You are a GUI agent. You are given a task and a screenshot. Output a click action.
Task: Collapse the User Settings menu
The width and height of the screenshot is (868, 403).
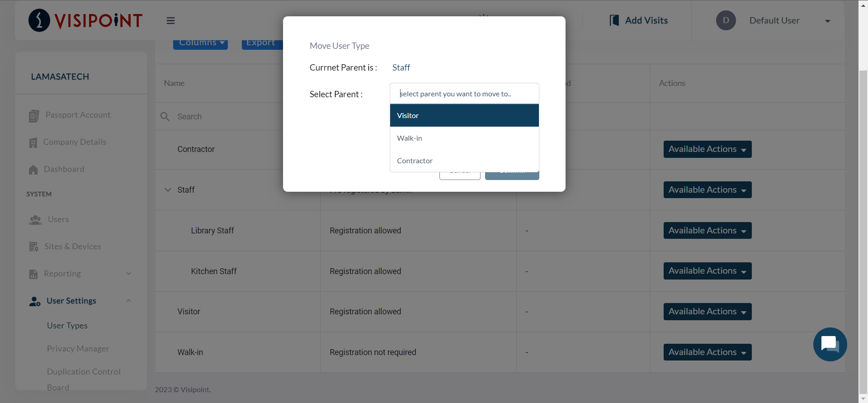click(129, 301)
